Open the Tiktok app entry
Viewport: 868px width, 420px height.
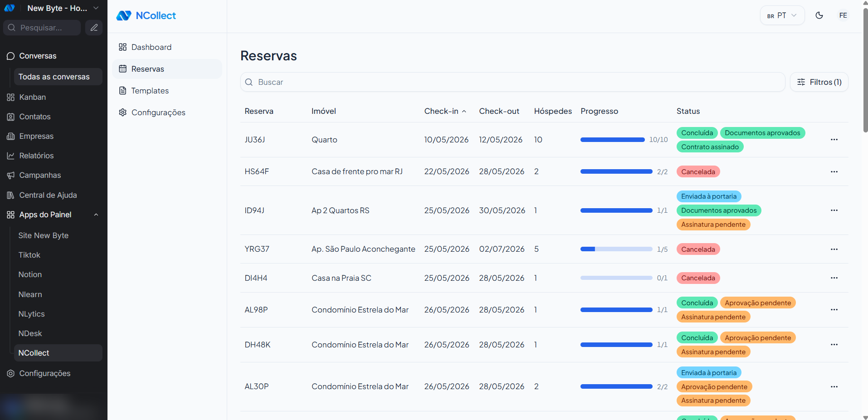(x=29, y=255)
